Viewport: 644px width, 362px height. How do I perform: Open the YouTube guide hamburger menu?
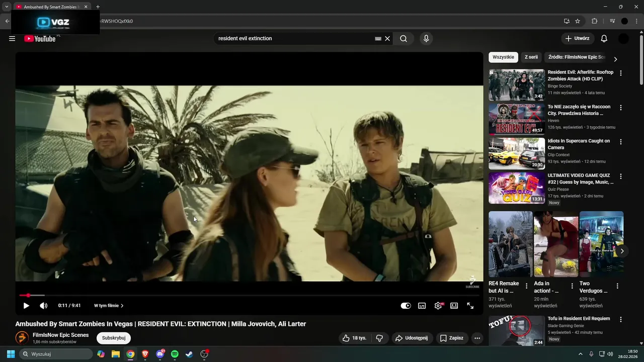click(x=12, y=39)
